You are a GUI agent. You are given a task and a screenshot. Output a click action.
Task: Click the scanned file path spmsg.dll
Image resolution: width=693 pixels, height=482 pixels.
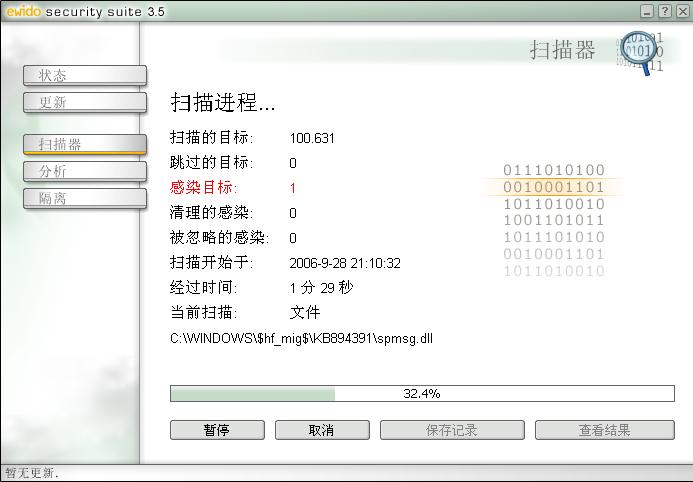pos(301,339)
